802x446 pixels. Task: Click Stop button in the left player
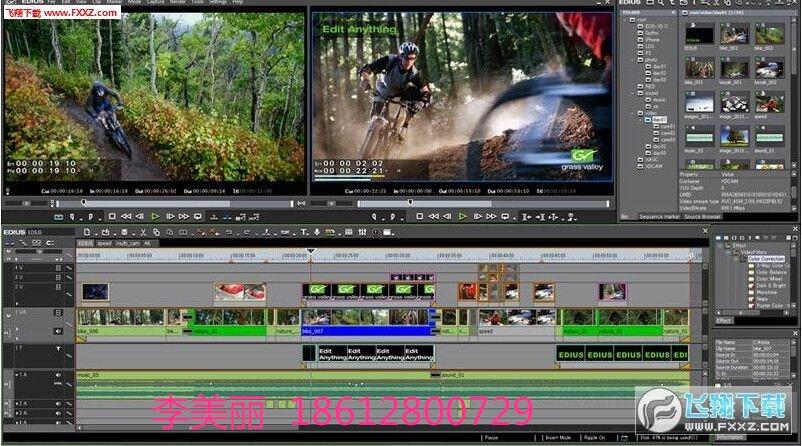tap(112, 216)
